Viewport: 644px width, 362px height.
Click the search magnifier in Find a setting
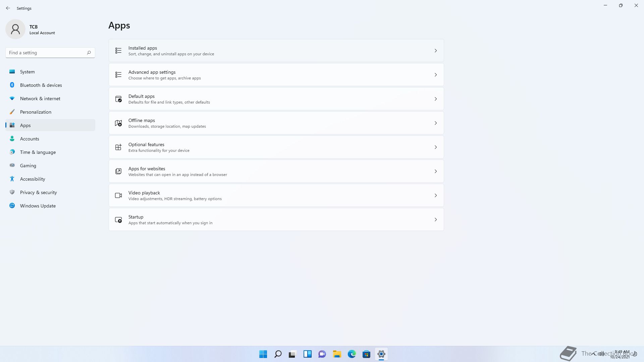tap(89, 53)
